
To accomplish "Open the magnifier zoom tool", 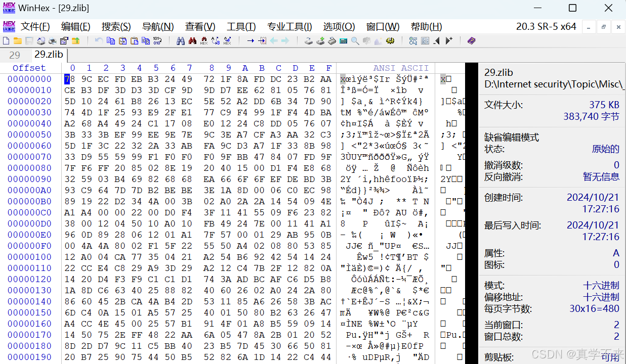I will pyautogui.click(x=355, y=41).
